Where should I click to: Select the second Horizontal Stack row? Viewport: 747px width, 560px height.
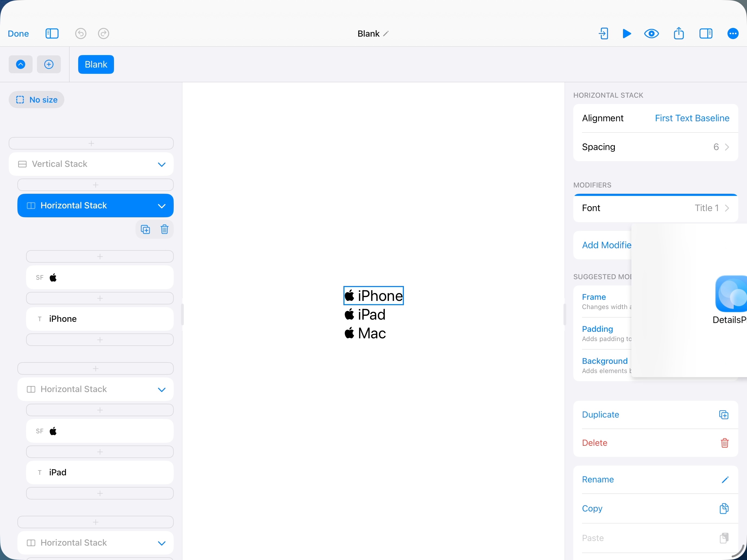(96, 389)
